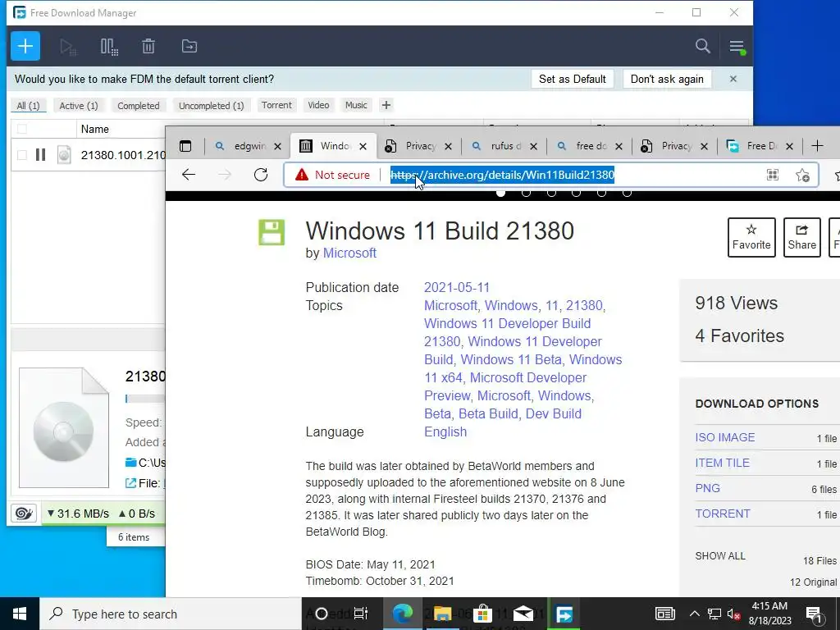The image size is (840, 630).
Task: Select the Video filter tab
Action: [318, 105]
